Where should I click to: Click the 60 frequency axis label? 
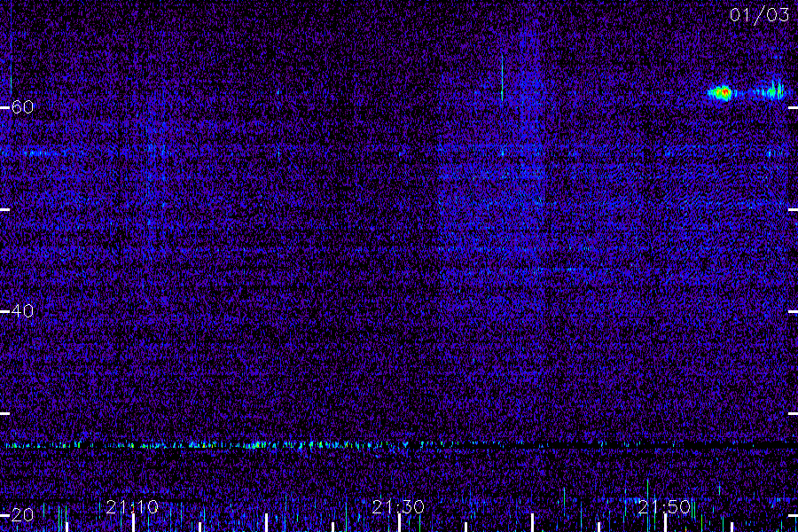22,107
